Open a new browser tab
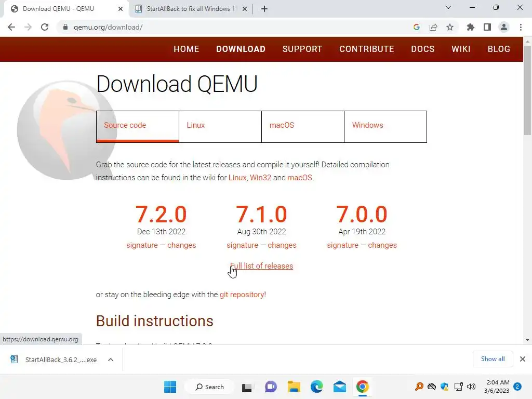Image resolution: width=532 pixels, height=399 pixels. (x=264, y=9)
